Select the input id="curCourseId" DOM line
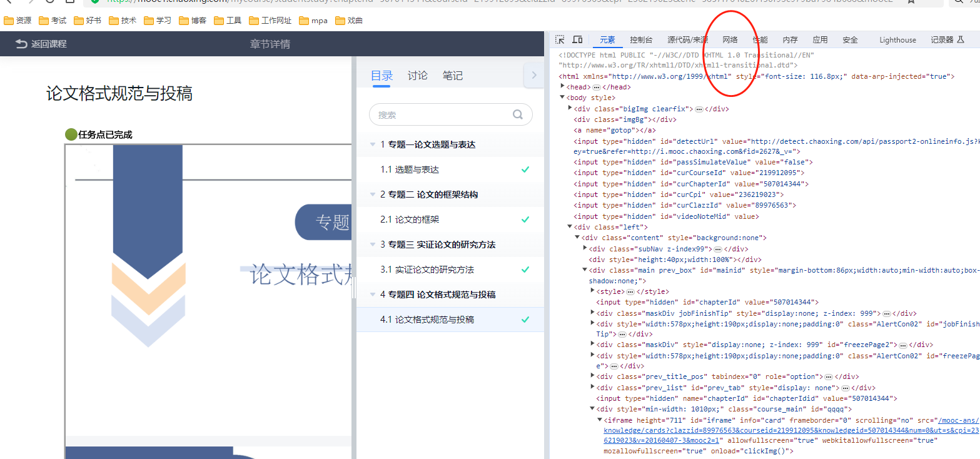The width and height of the screenshot is (980, 459). pos(689,173)
